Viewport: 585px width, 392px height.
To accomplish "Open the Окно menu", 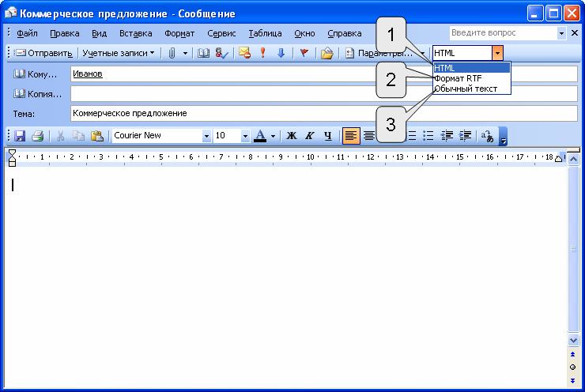I will [x=304, y=33].
